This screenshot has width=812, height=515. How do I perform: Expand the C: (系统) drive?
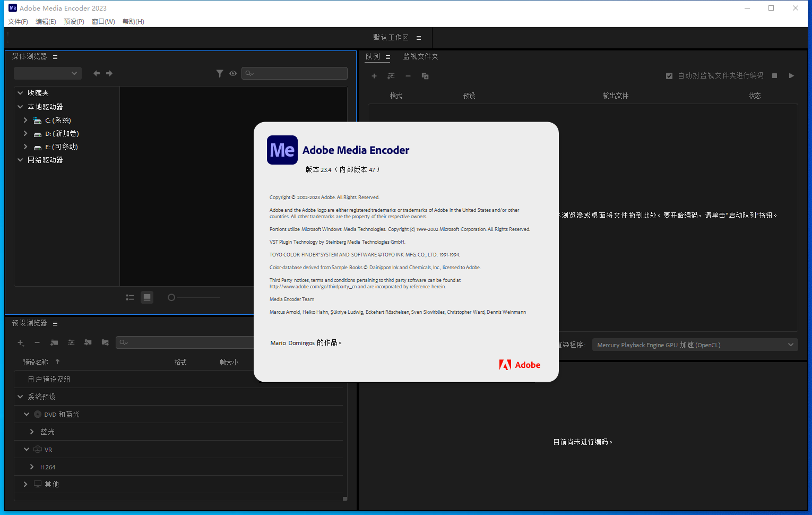click(x=25, y=121)
